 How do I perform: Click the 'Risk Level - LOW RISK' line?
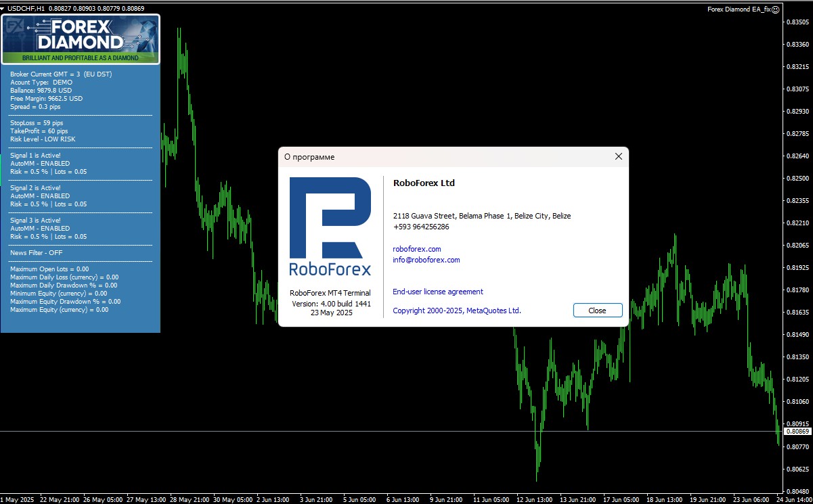43,139
